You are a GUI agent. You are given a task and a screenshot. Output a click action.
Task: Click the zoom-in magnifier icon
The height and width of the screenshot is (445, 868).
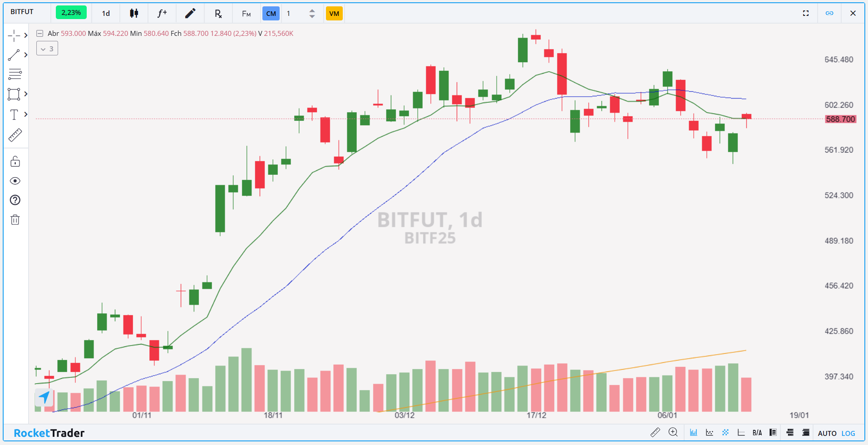pos(673,433)
